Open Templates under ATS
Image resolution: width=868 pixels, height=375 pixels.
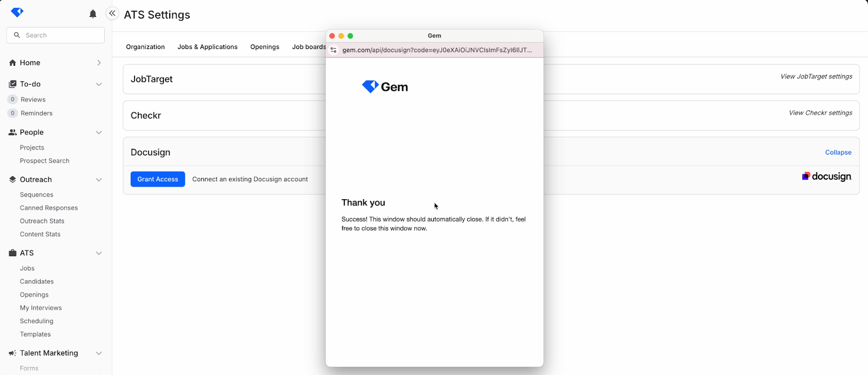[x=35, y=334]
